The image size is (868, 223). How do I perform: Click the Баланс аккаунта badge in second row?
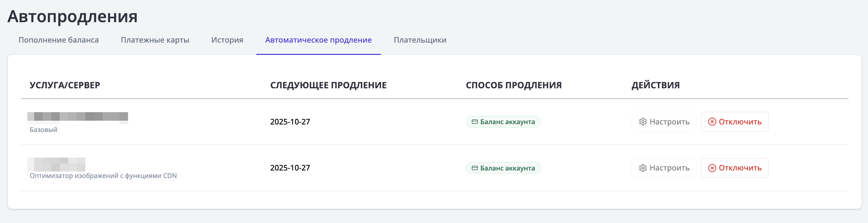tap(503, 168)
